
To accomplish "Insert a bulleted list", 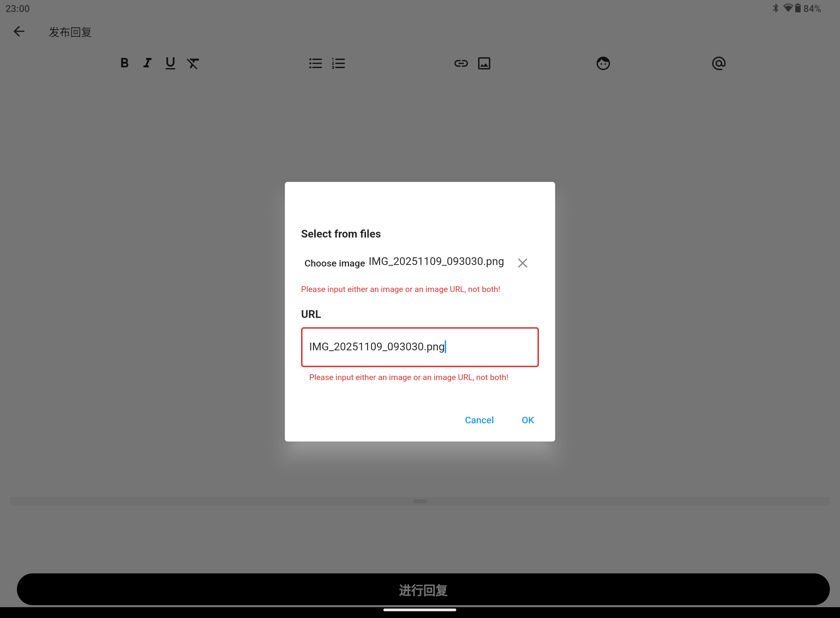I will point(316,63).
